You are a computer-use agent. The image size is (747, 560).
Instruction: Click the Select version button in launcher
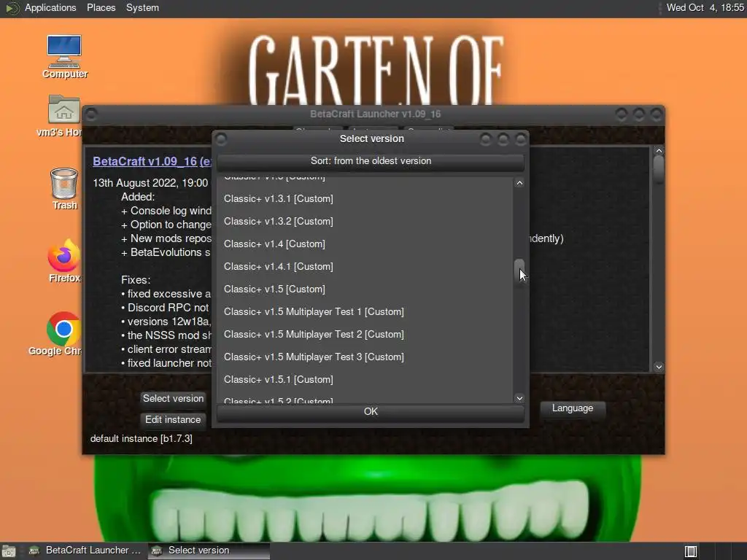click(174, 399)
